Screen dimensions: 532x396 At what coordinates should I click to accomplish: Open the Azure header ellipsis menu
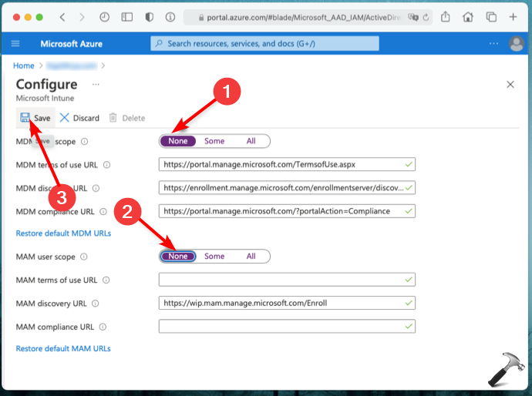493,43
